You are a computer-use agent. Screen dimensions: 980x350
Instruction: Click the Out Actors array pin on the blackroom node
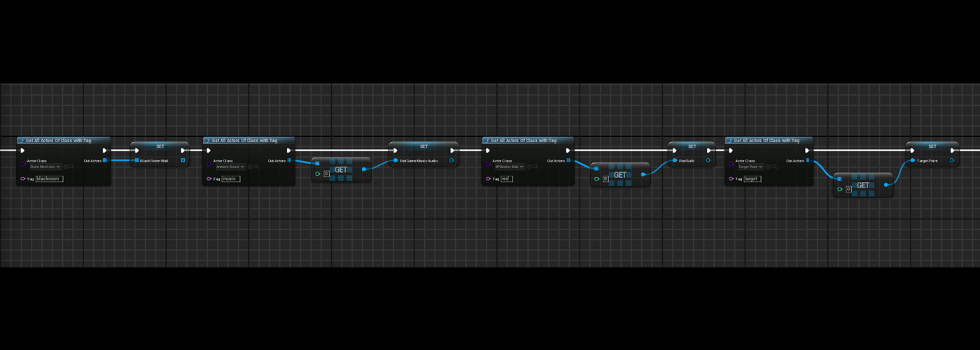(x=105, y=160)
